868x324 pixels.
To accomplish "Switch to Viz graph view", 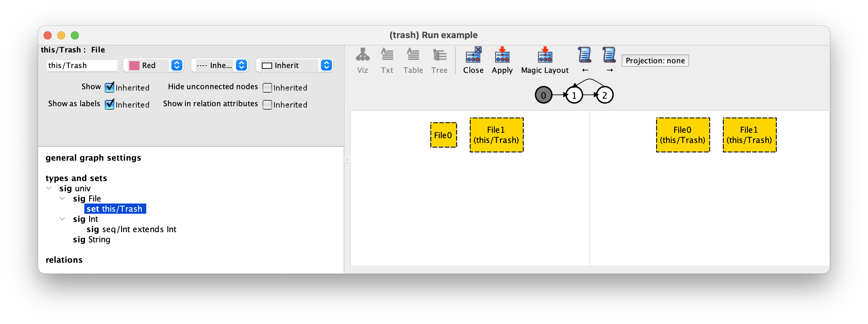I will click(363, 61).
